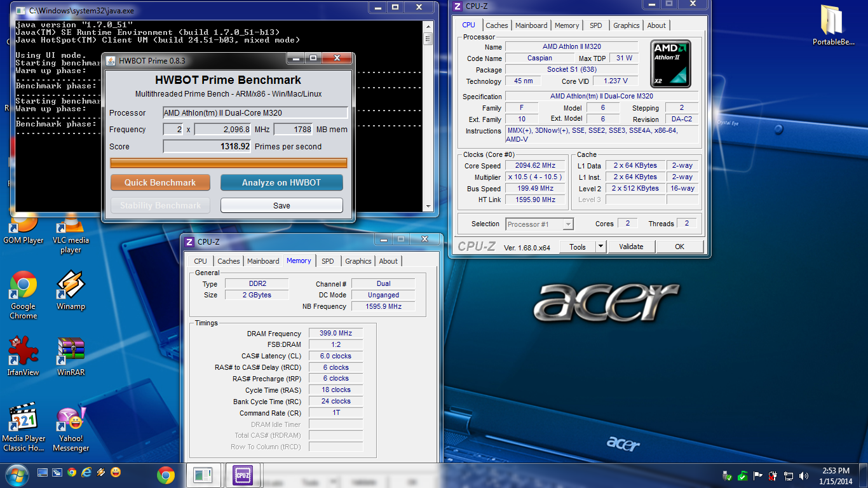Click Winamp quick launch icon
The height and width of the screenshot is (488, 868).
pos(101,473)
